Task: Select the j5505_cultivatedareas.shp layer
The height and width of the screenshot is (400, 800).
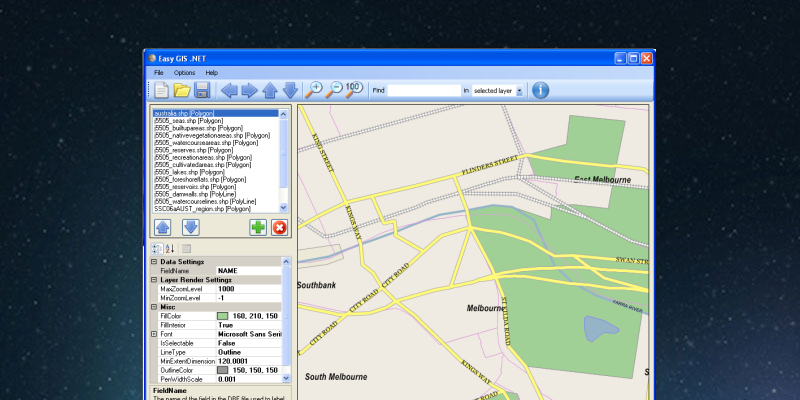Action: point(216,165)
